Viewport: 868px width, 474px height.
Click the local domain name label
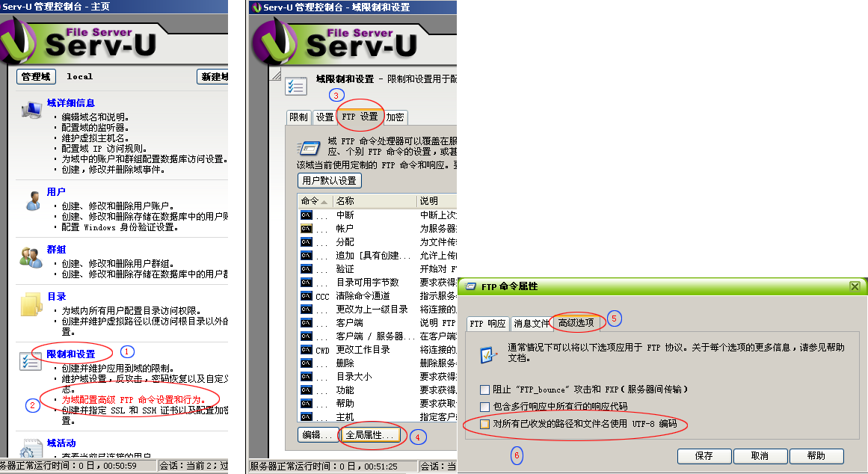[80, 77]
